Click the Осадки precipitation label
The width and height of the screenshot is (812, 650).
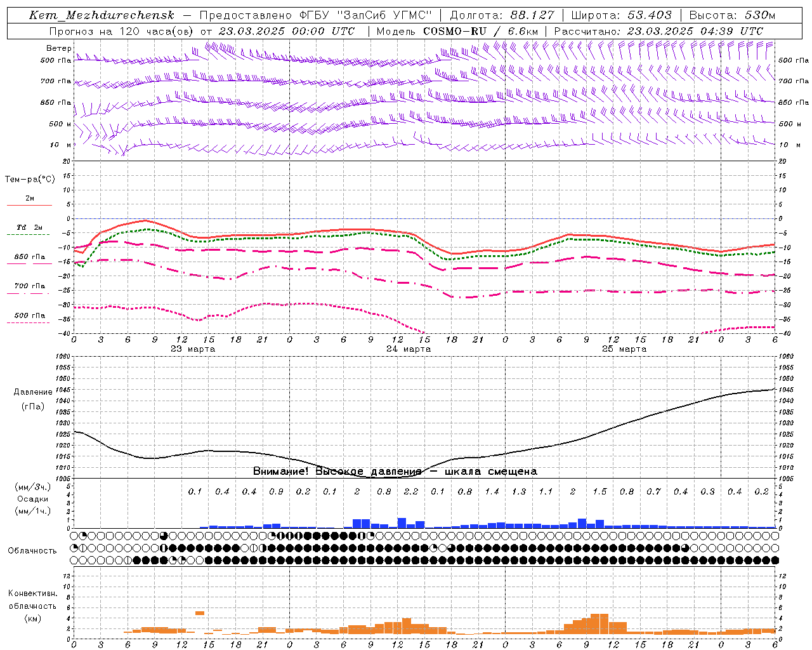click(32, 499)
